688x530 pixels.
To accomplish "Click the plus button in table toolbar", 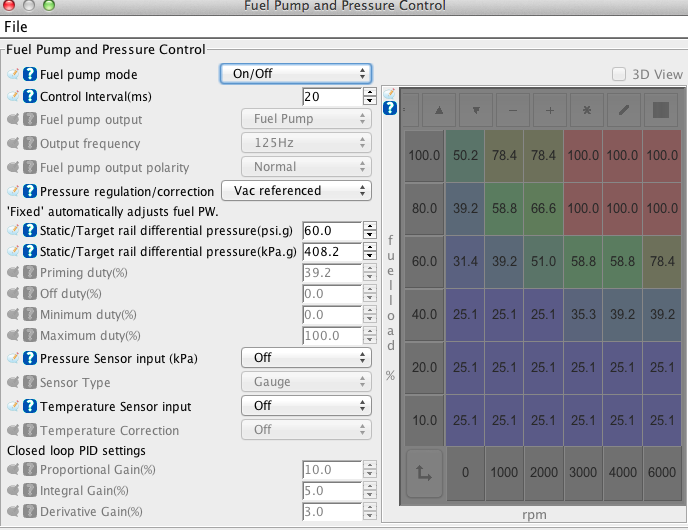I will pos(549,109).
